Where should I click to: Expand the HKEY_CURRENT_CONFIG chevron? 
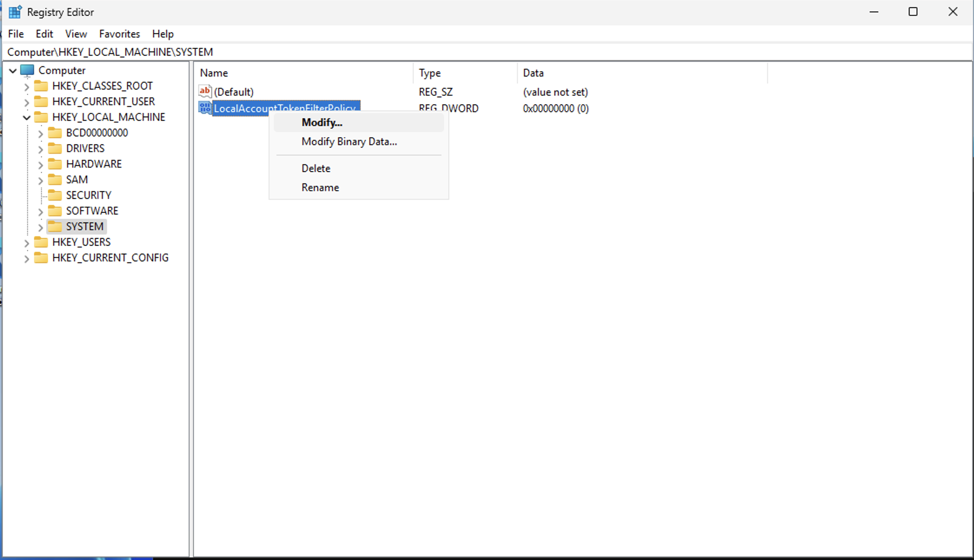coord(27,259)
